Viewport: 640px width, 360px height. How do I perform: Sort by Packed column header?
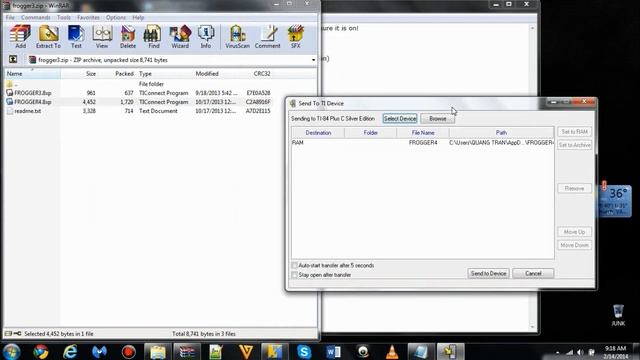(x=117, y=74)
